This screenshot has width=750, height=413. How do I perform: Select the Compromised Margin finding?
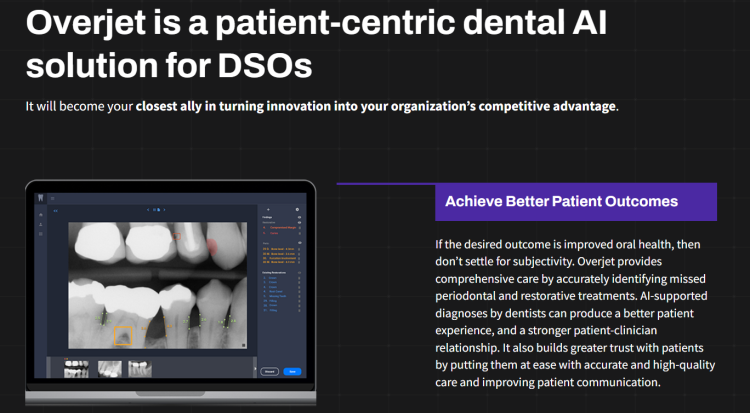pyautogui.click(x=279, y=228)
